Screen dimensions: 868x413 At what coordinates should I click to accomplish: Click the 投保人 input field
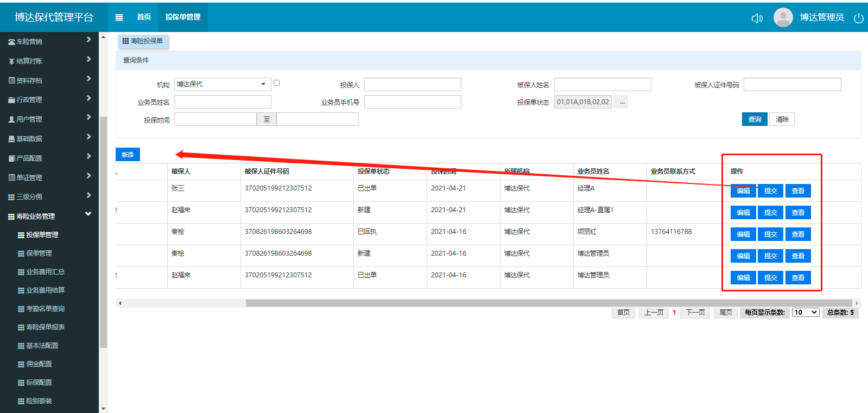point(413,85)
